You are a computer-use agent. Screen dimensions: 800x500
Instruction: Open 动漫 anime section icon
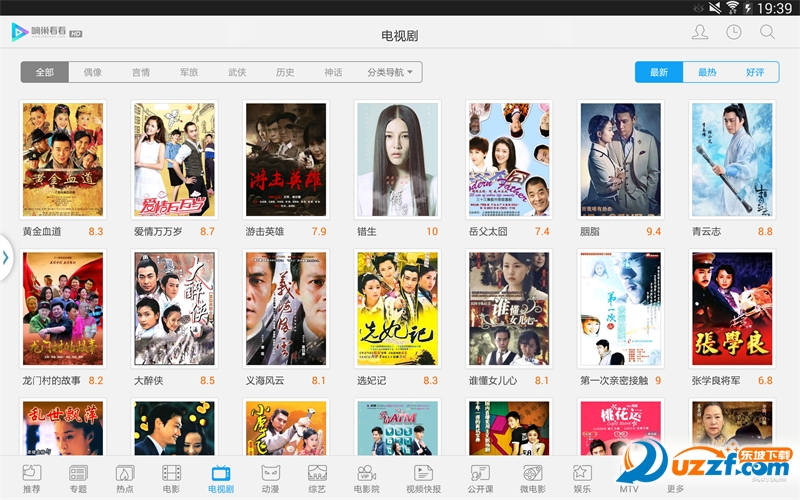tap(270, 478)
